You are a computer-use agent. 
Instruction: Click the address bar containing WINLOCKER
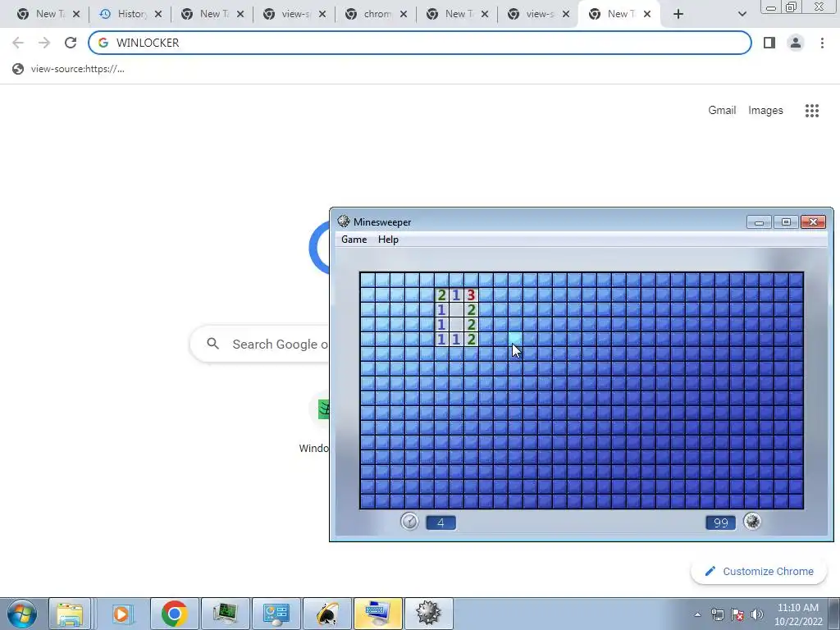pos(420,43)
